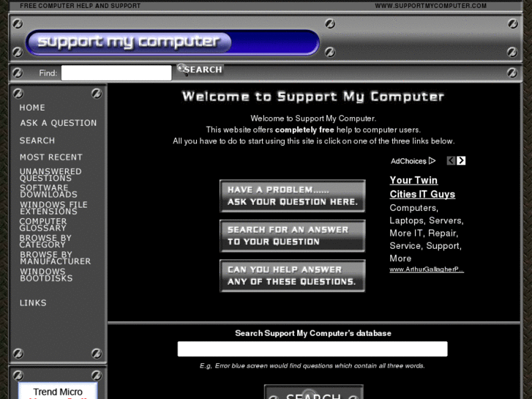Click the magnifier SEARCH button next to Find
Screen dimensions: 532x399
201,70
